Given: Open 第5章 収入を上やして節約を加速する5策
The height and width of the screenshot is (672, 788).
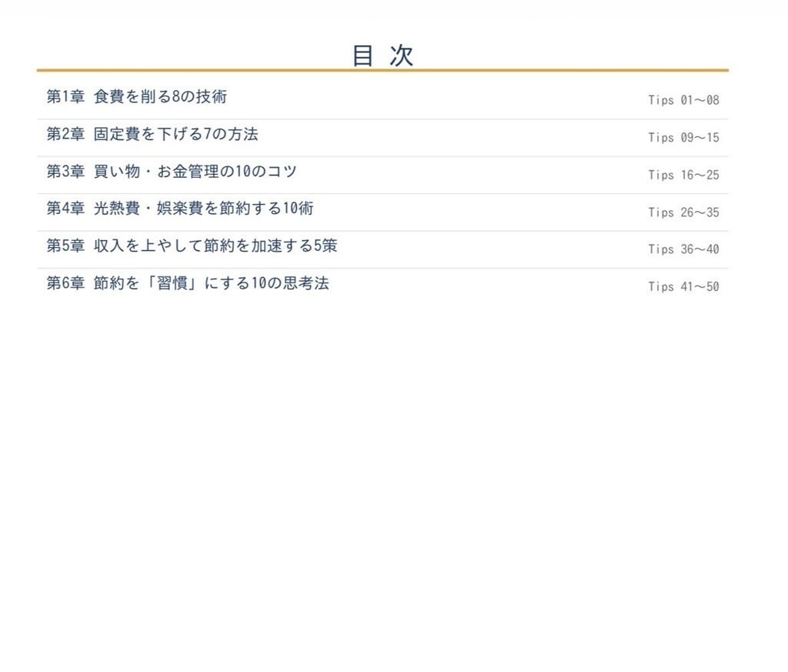Looking at the screenshot, I should coord(192,246).
